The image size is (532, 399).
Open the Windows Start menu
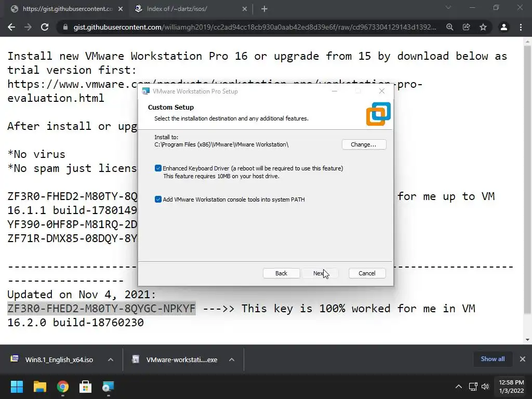[x=17, y=387]
